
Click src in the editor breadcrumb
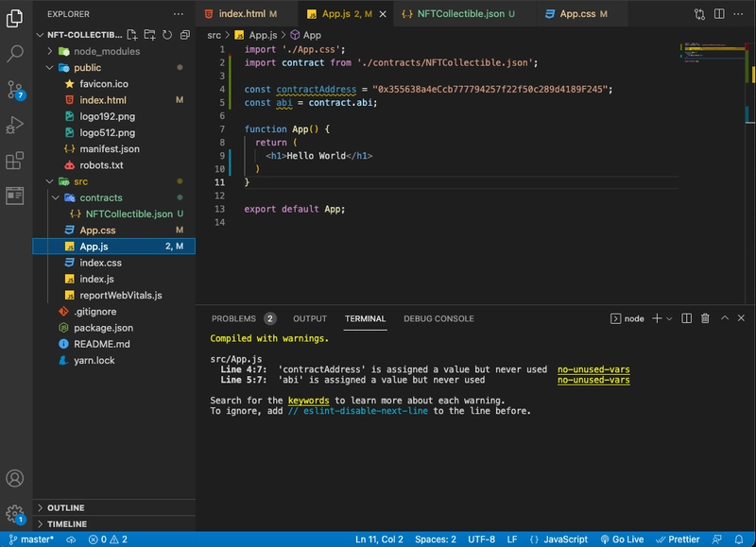(x=215, y=35)
